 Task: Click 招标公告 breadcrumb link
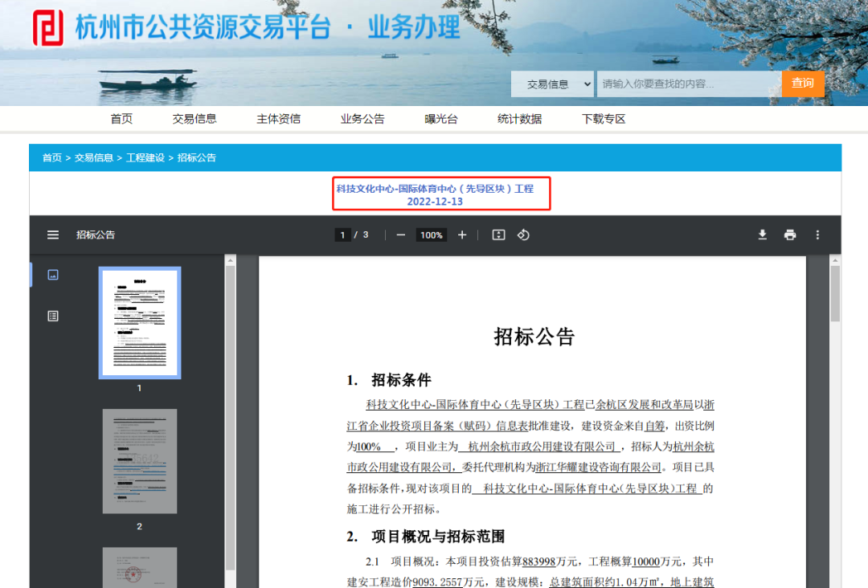tap(197, 157)
